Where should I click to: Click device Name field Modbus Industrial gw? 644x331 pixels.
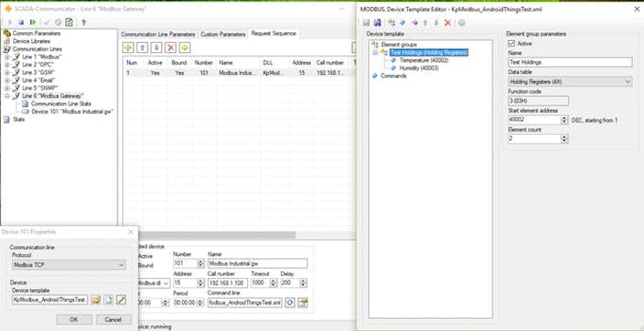[x=258, y=264]
